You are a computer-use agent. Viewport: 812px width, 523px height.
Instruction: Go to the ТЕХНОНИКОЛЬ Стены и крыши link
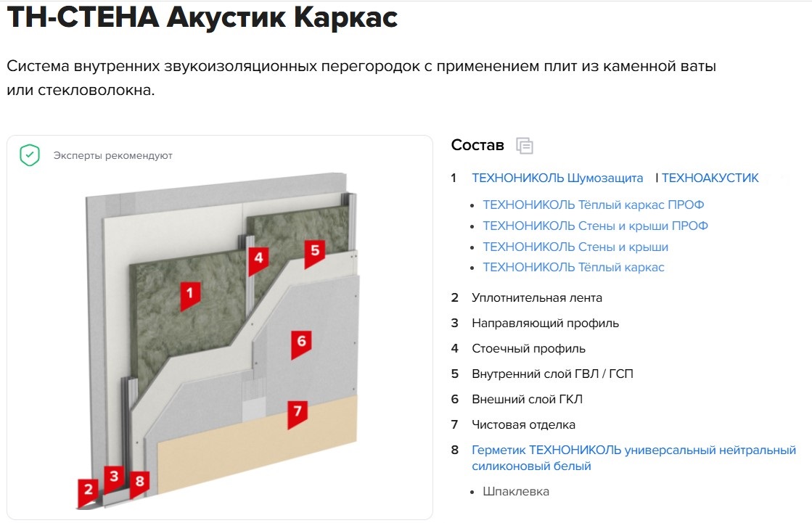[x=575, y=247]
